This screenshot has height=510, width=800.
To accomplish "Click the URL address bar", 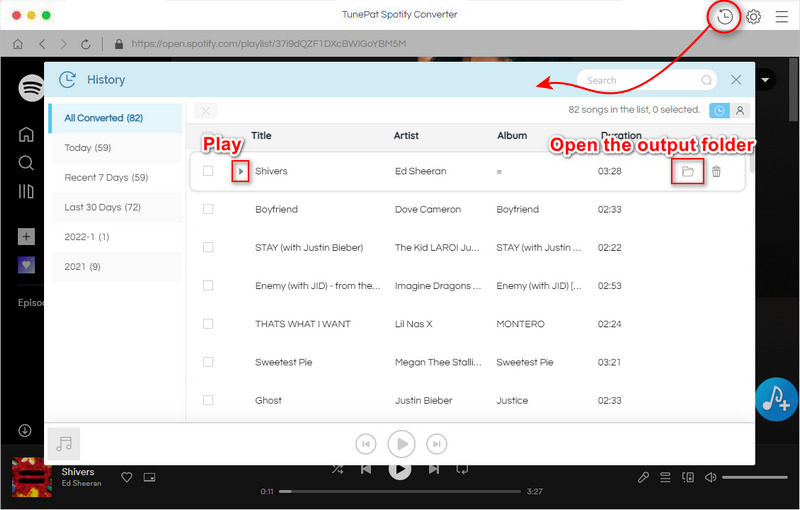I will (269, 44).
